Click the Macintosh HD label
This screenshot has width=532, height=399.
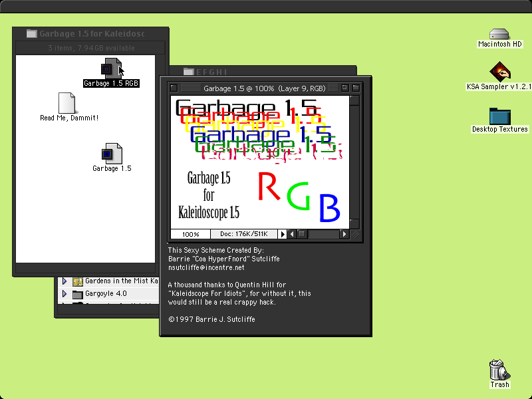500,44
